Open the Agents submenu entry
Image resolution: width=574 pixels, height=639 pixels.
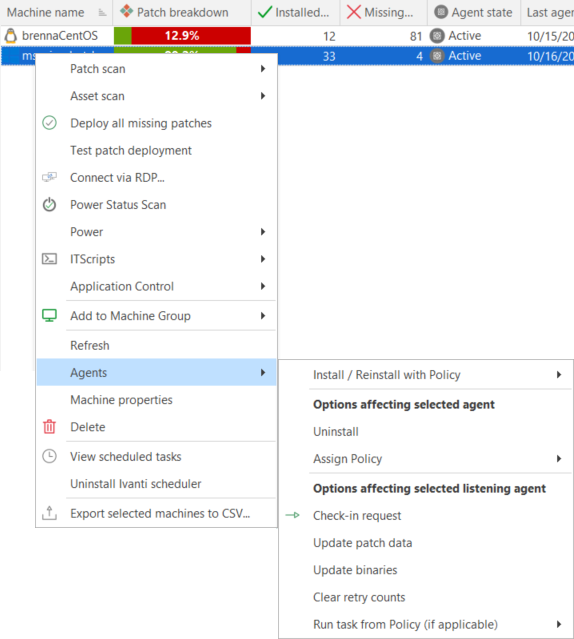click(156, 372)
